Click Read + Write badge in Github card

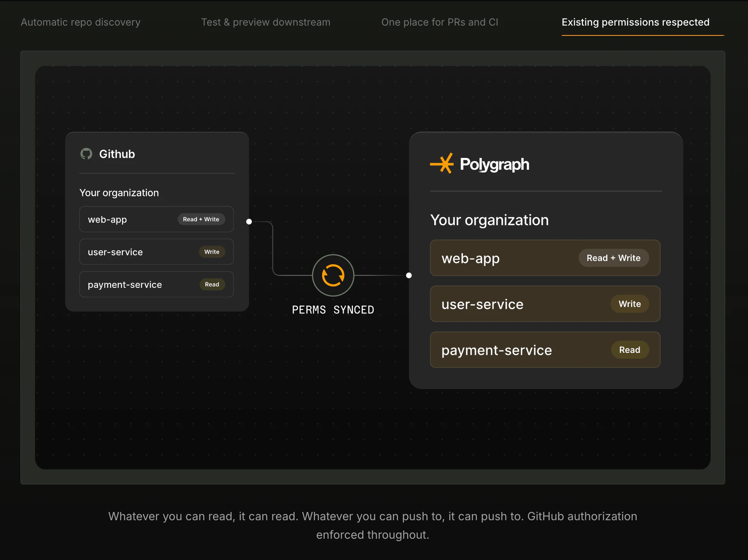tap(201, 219)
